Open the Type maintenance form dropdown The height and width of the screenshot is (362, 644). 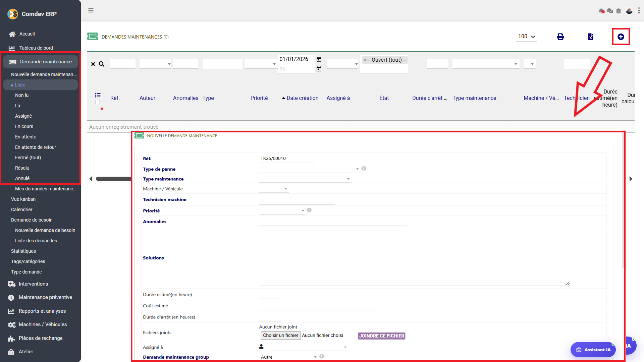click(305, 179)
